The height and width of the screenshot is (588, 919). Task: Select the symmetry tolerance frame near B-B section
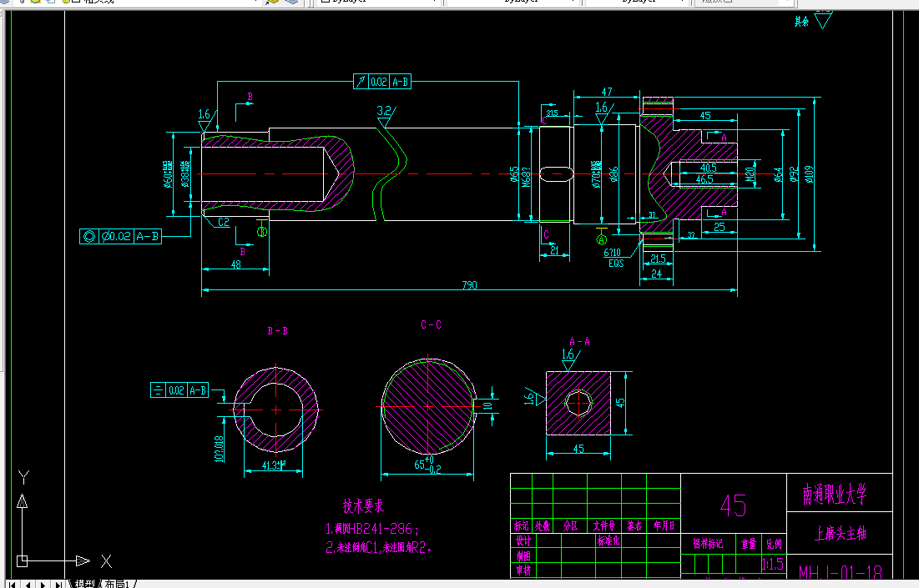179,390
